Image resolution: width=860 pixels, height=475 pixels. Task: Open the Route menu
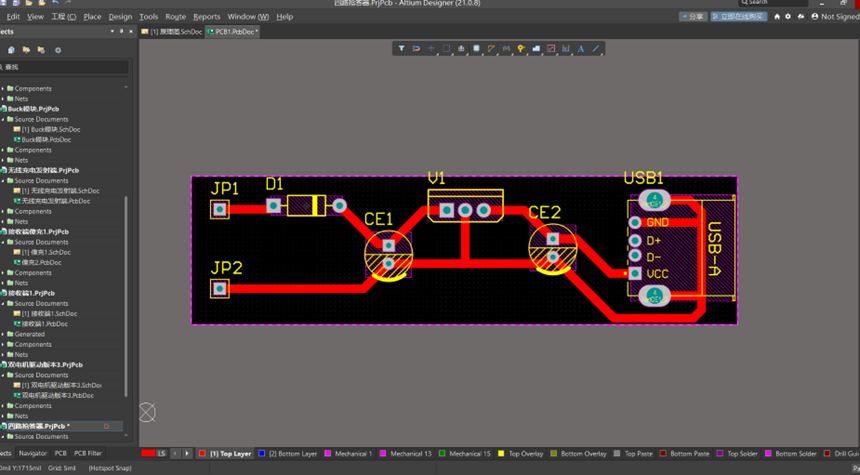pyautogui.click(x=175, y=17)
